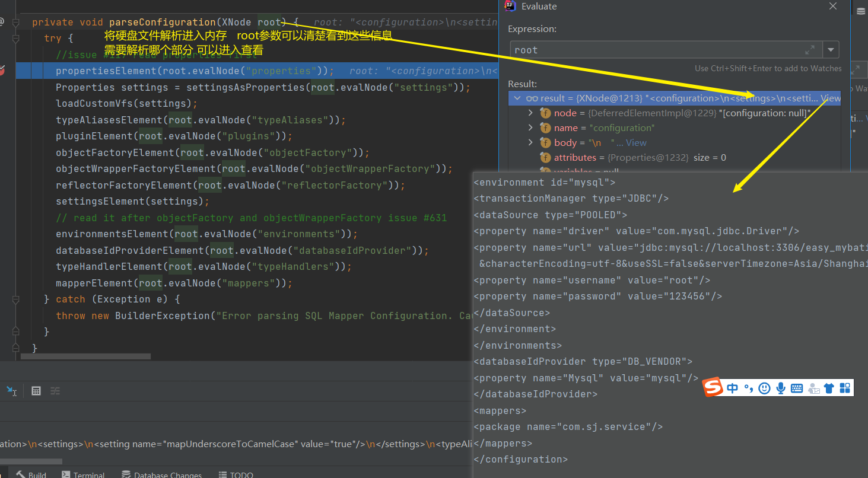The width and height of the screenshot is (868, 478).
Task: Expand the body field
Action: 530,142
